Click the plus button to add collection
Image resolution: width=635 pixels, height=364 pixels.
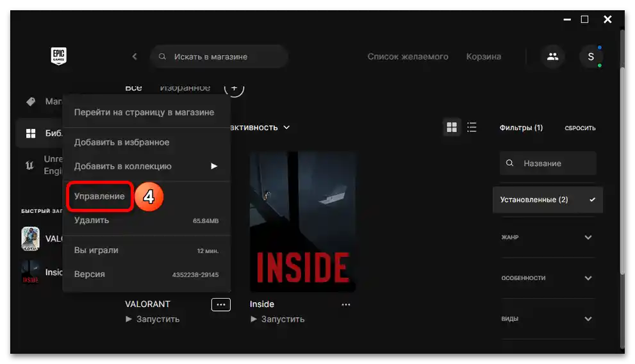click(x=234, y=88)
